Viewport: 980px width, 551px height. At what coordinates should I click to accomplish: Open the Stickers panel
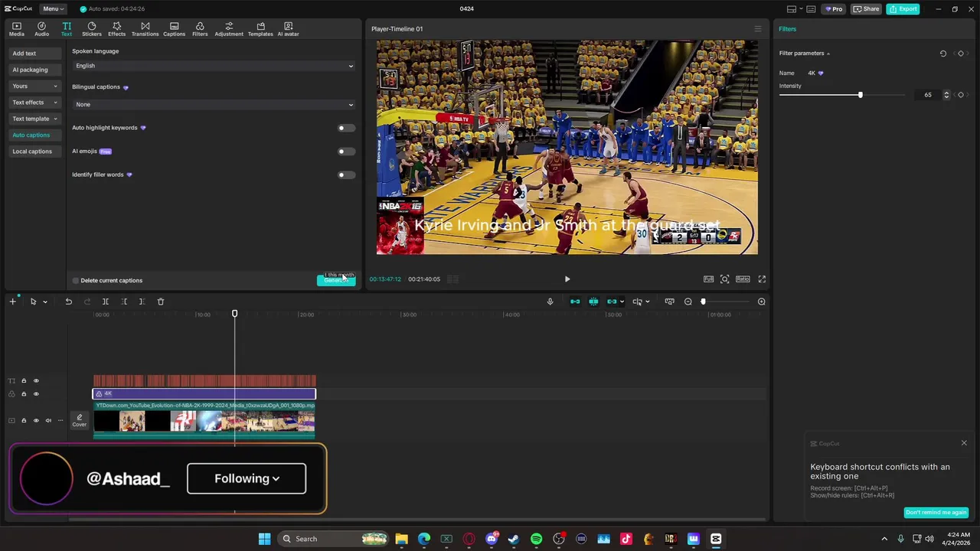pos(92,28)
